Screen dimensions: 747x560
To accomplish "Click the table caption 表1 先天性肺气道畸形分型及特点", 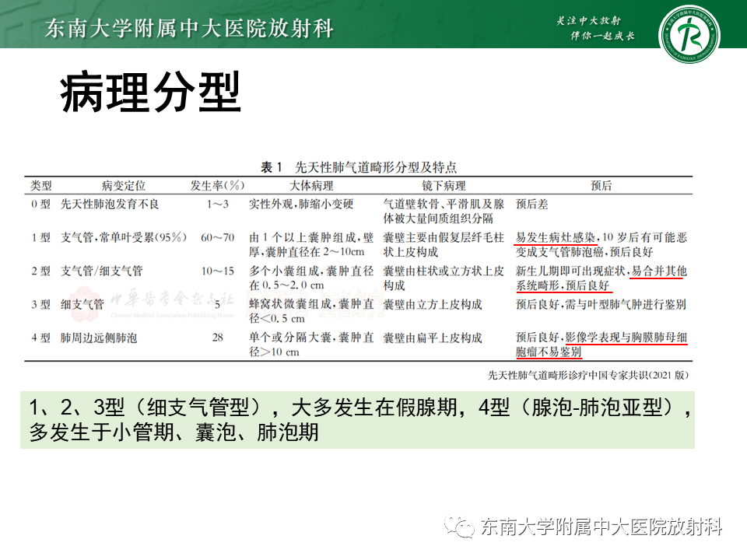I will click(359, 167).
